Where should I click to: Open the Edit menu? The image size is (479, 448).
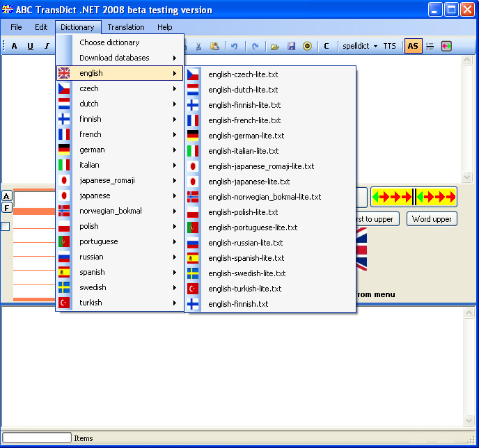click(x=41, y=27)
